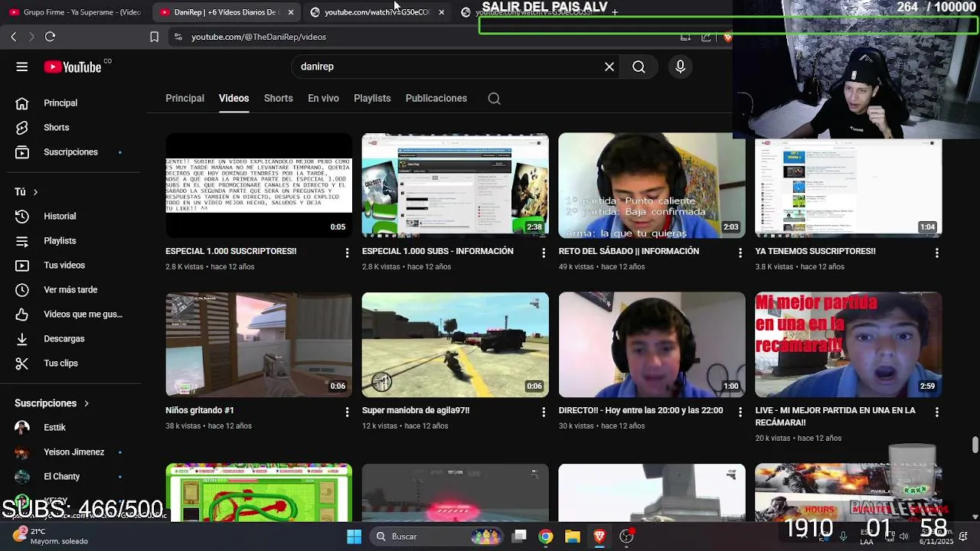Click the browser address bar URL
The height and width of the screenshot is (551, 980).
(x=259, y=37)
